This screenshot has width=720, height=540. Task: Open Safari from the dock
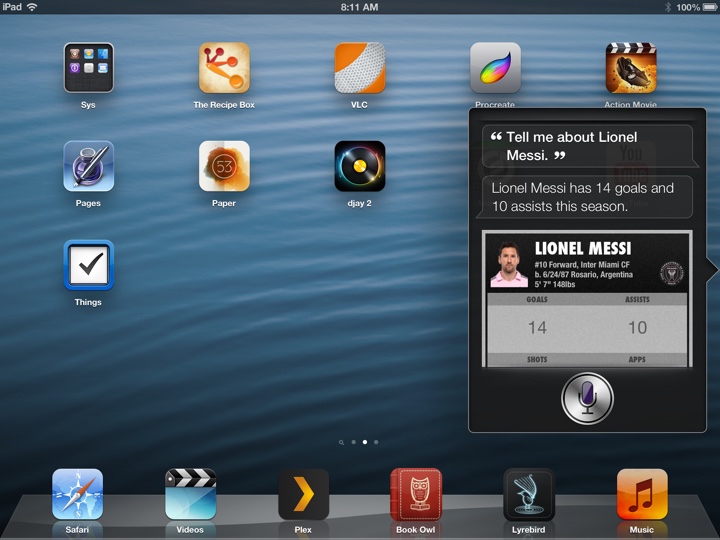click(x=77, y=494)
